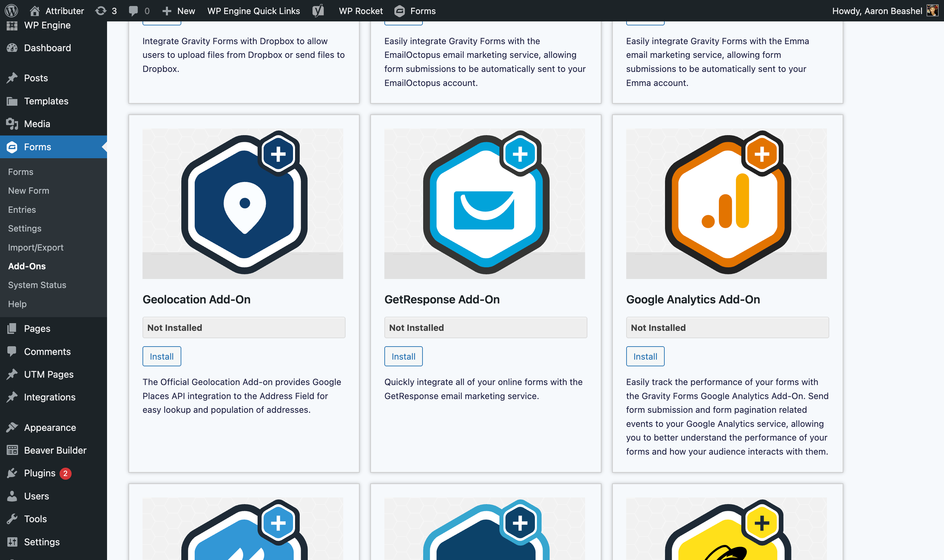Click Not Installed status under Google Analytics

click(728, 328)
